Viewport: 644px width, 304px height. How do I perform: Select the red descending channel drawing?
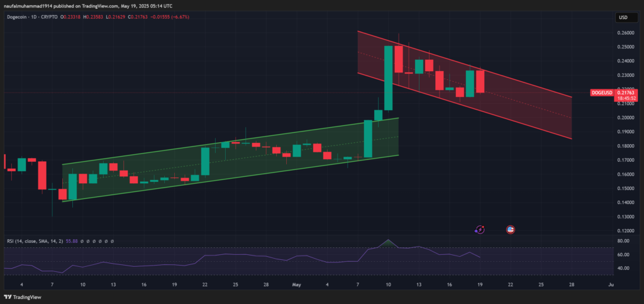(x=464, y=84)
